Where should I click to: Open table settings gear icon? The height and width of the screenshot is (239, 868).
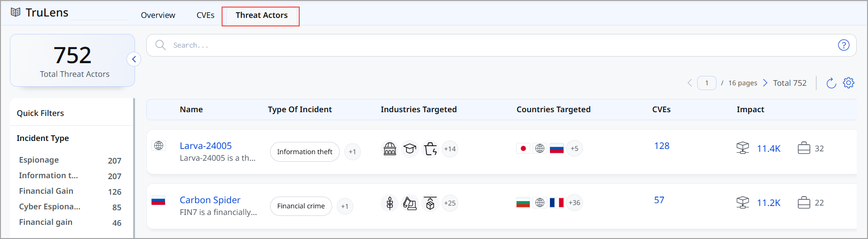pyautogui.click(x=848, y=83)
